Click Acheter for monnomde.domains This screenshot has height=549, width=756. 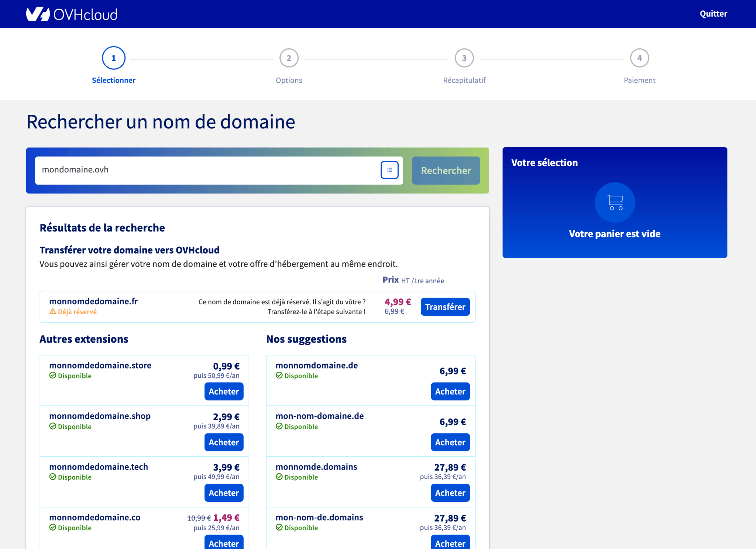pos(450,493)
